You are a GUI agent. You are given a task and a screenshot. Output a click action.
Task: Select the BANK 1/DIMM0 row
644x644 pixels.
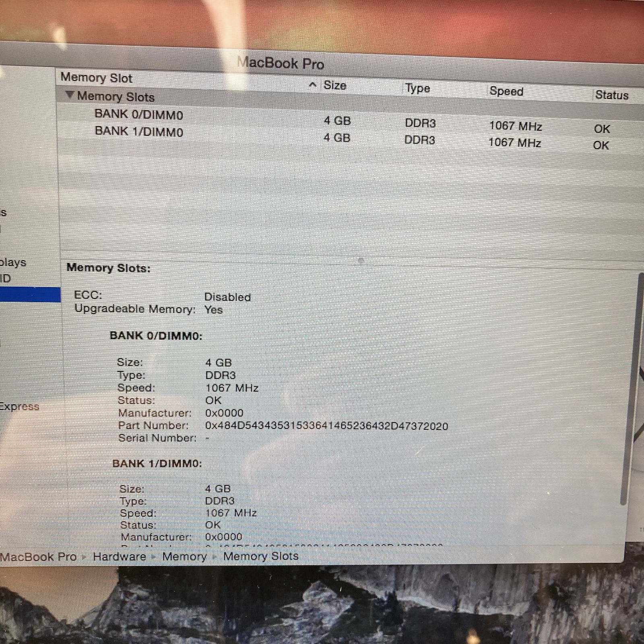[x=350, y=138]
